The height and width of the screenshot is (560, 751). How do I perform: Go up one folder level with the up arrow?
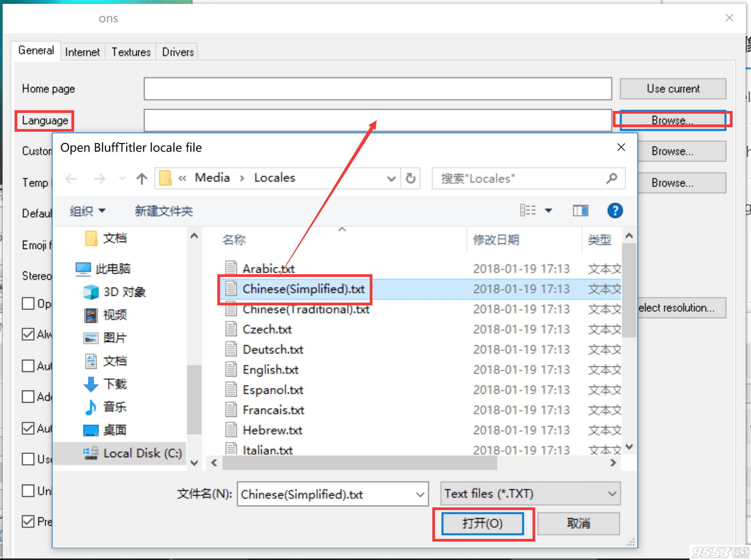tap(142, 179)
